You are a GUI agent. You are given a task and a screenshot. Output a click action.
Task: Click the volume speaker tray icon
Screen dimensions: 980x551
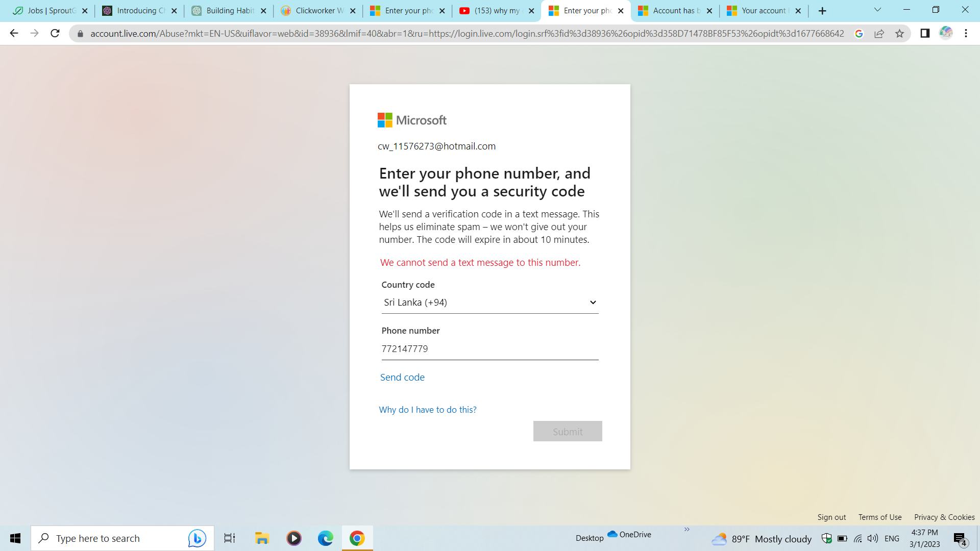(x=873, y=538)
